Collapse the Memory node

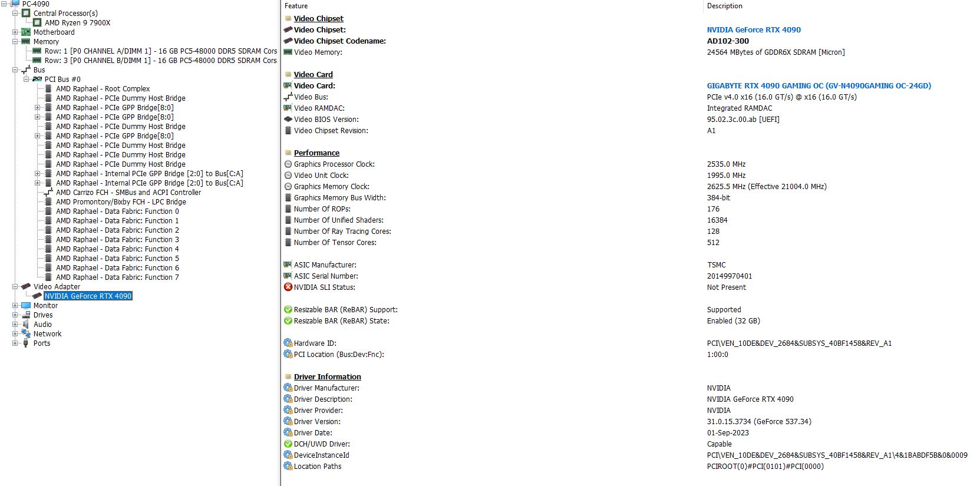click(15, 41)
